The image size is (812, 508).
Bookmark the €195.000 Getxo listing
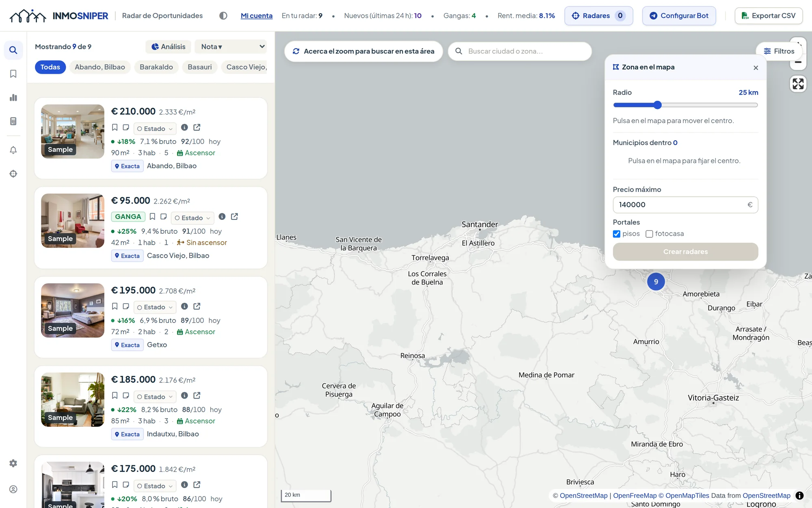click(115, 306)
